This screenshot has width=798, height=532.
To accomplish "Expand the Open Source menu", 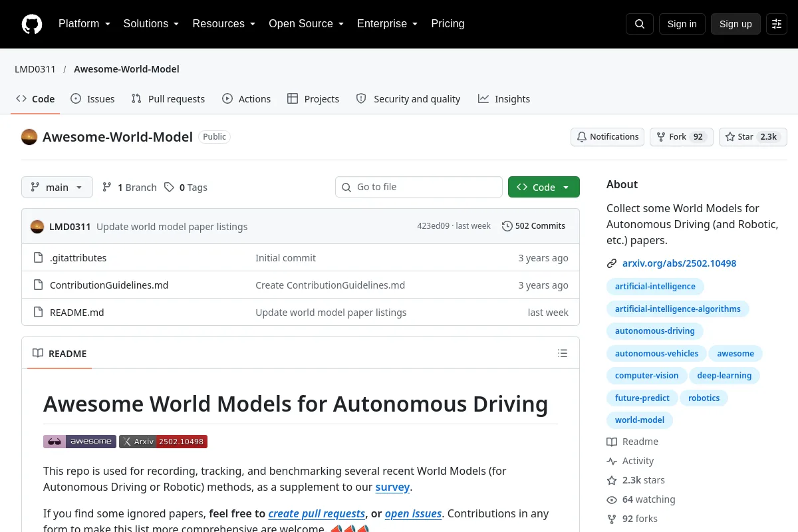I will (x=306, y=24).
